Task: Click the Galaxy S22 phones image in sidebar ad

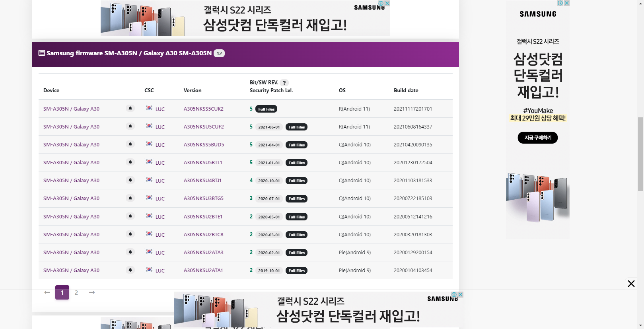Action: 537,197
